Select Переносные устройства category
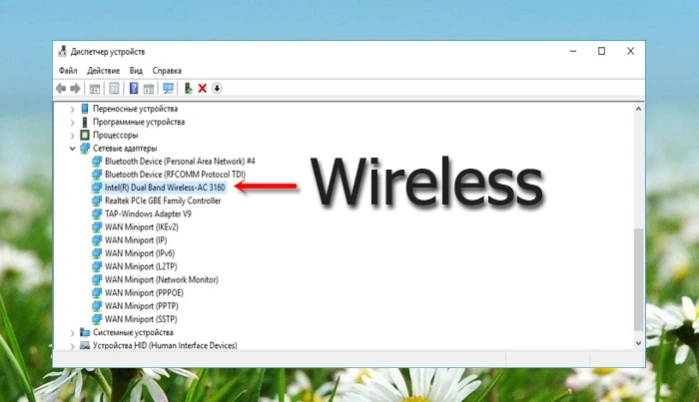699x402 pixels. point(135,109)
